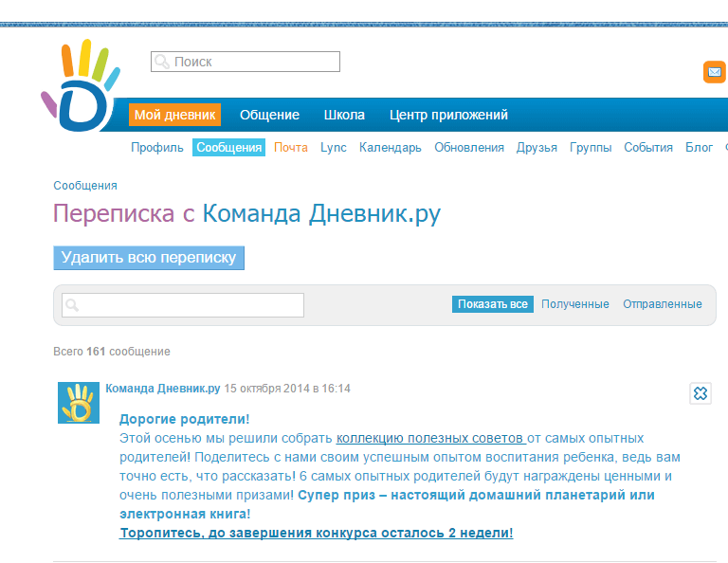Open the Календарь section
Image resolution: width=728 pixels, height=563 pixels.
(x=391, y=147)
